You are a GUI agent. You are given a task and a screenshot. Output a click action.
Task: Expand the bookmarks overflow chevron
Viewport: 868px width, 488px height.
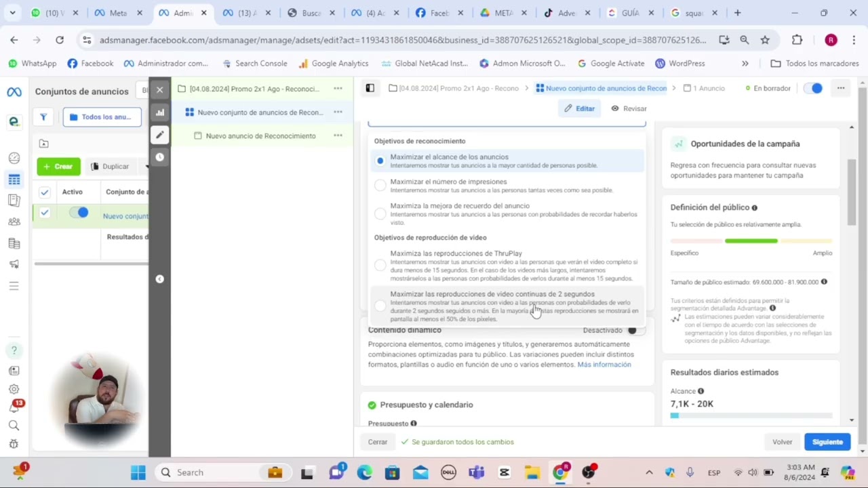pyautogui.click(x=745, y=63)
